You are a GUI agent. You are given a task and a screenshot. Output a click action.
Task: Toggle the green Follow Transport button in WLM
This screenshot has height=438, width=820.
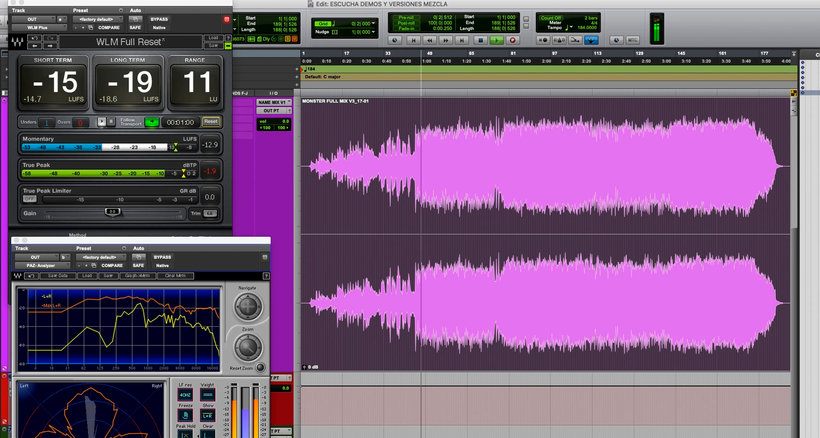[x=152, y=122]
